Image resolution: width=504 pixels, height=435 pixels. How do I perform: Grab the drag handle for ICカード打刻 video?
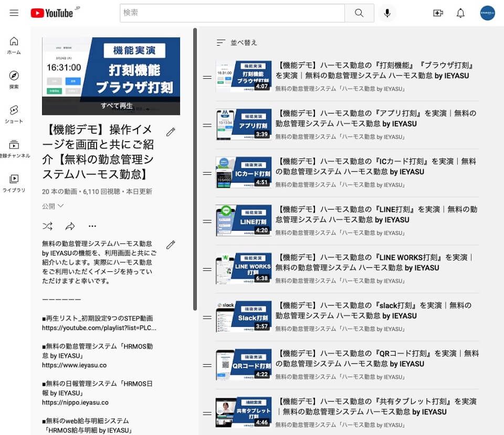pos(207,174)
